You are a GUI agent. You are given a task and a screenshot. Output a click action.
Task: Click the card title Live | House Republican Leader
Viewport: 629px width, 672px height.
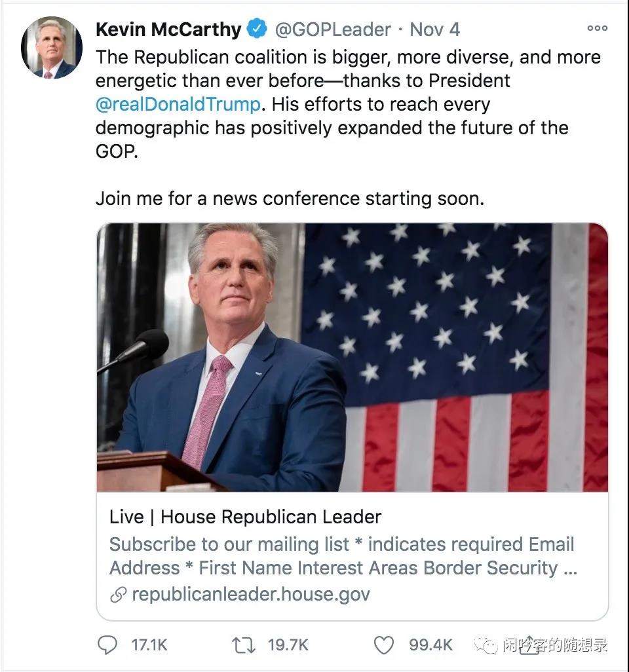click(245, 517)
